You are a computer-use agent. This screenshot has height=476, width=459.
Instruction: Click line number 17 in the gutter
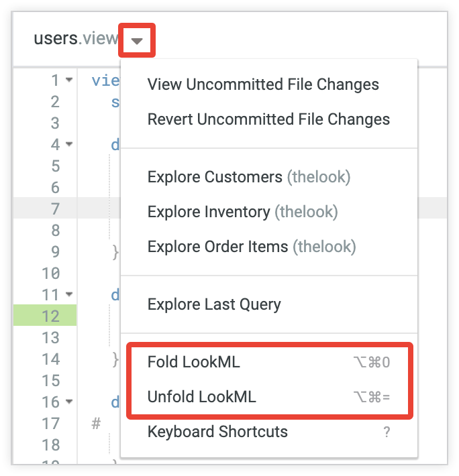tap(51, 424)
